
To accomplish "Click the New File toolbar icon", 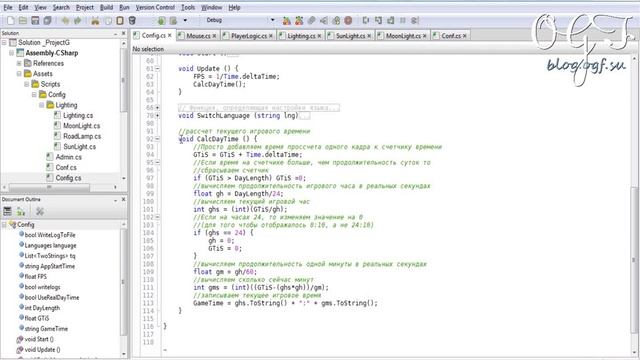I will point(11,20).
